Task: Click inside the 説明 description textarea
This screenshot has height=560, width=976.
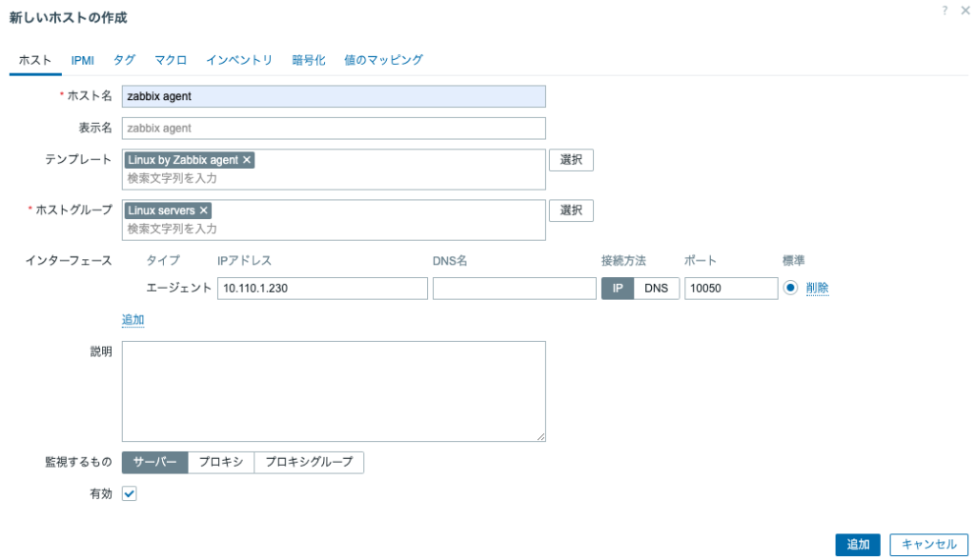Action: coord(334,391)
